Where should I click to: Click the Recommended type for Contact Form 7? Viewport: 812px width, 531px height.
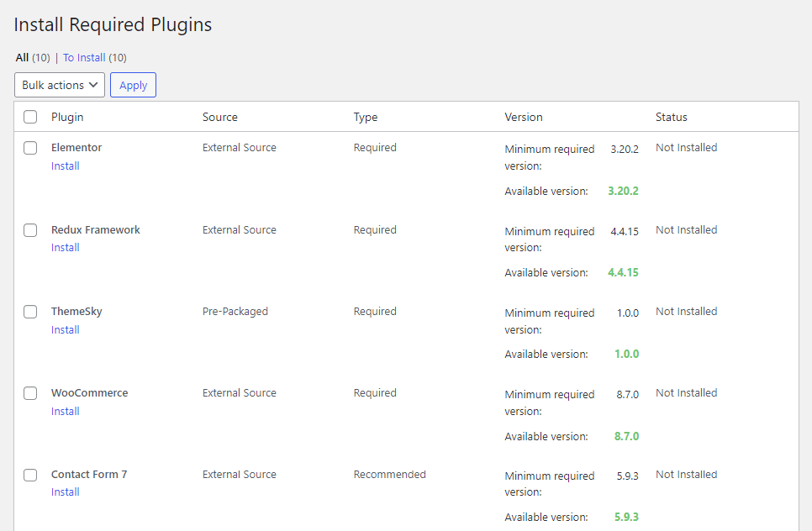click(x=389, y=474)
